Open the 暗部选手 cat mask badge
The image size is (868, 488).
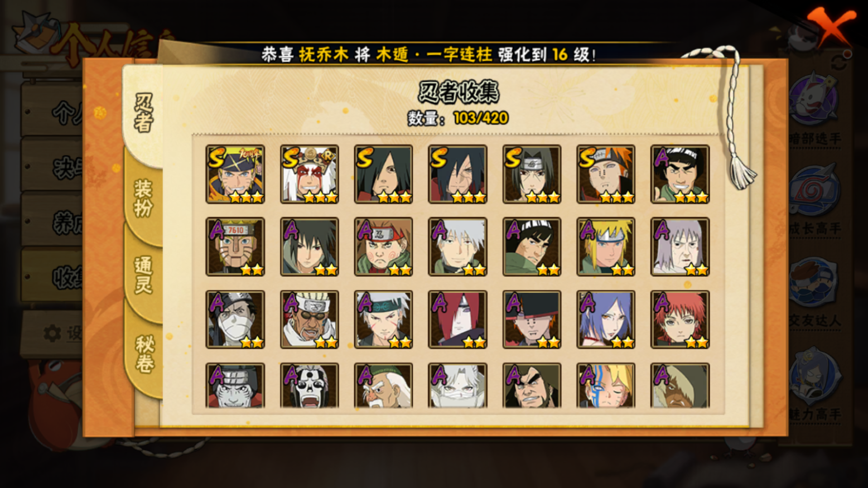814,99
